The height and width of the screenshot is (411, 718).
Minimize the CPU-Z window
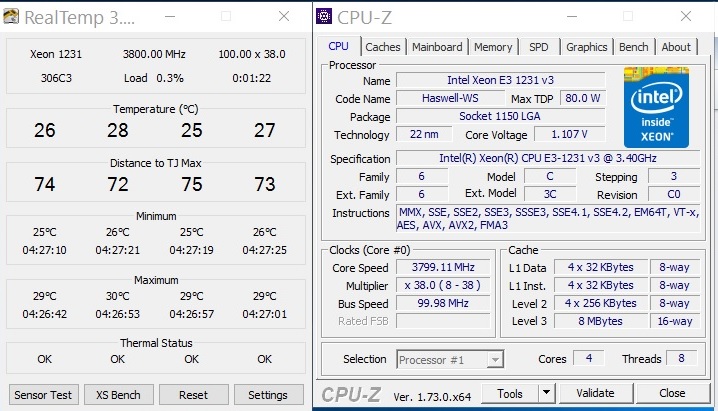click(572, 16)
